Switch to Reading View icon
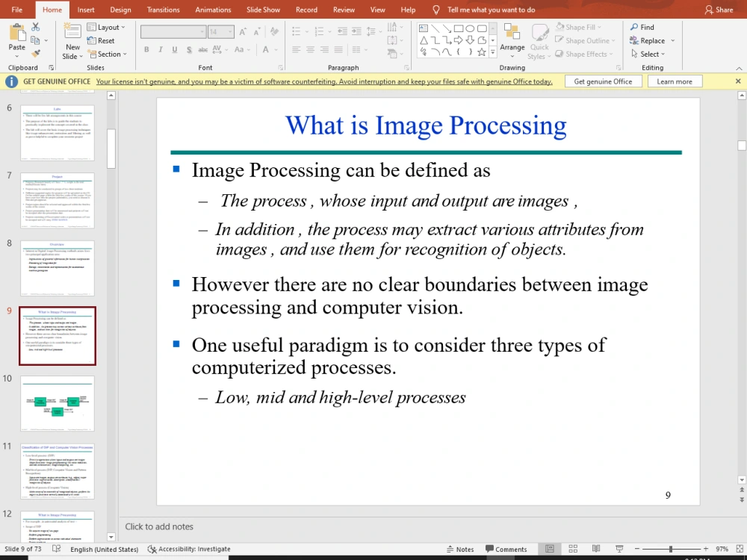747x560 pixels. (x=596, y=549)
